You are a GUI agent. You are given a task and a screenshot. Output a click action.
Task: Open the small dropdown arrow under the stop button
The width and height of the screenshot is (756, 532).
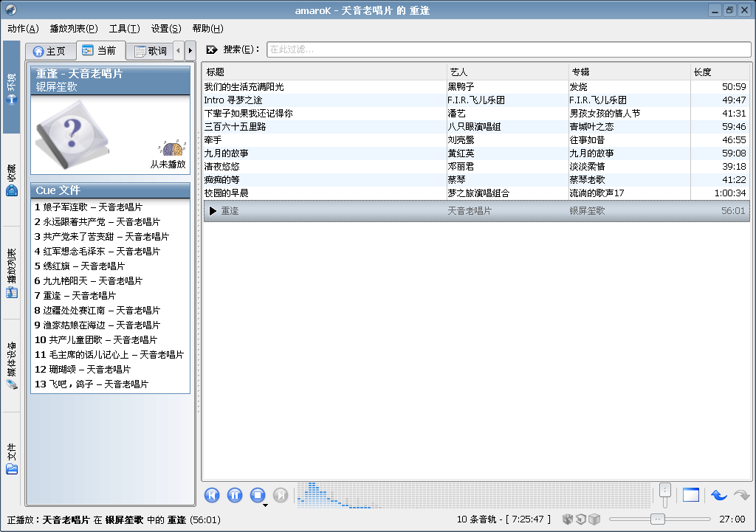coord(265,505)
